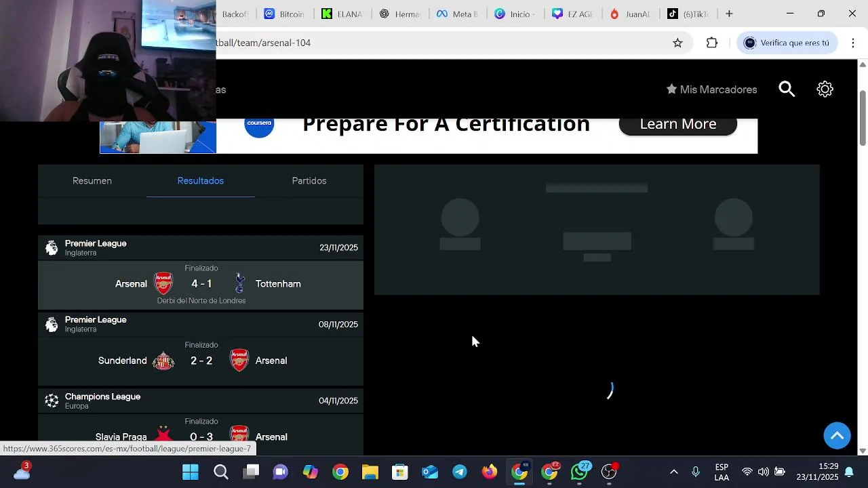This screenshot has width=868, height=488.
Task: Click the Verifica que eres tú button
Action: pyautogui.click(x=787, y=43)
